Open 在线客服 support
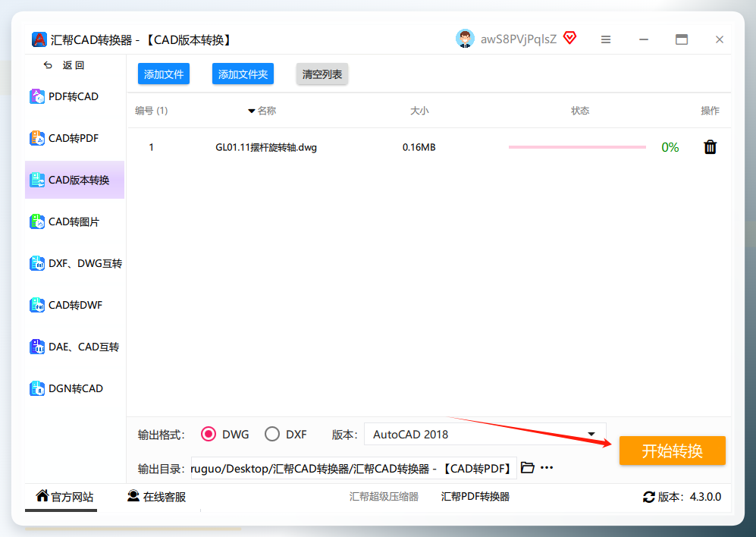This screenshot has width=756, height=537. pyautogui.click(x=157, y=497)
